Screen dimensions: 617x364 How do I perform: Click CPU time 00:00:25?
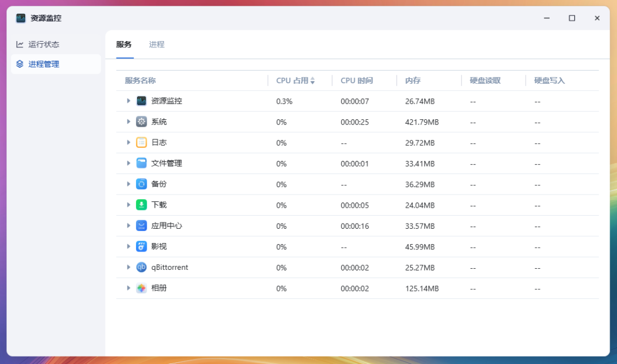355,122
